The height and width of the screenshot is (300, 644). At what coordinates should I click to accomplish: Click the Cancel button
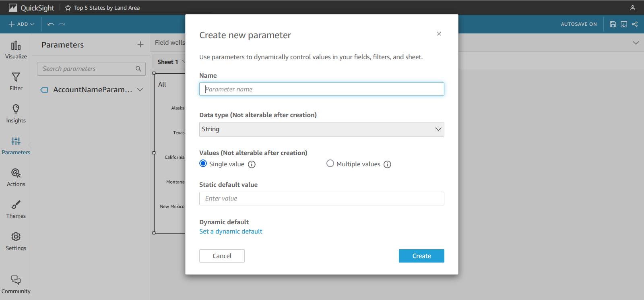pyautogui.click(x=222, y=256)
